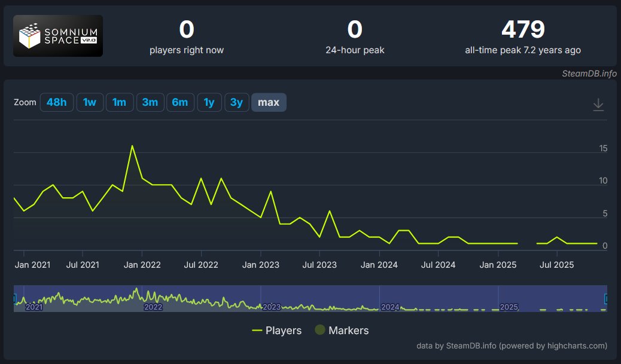
Task: Select the 3m zoom range
Action: (150, 102)
